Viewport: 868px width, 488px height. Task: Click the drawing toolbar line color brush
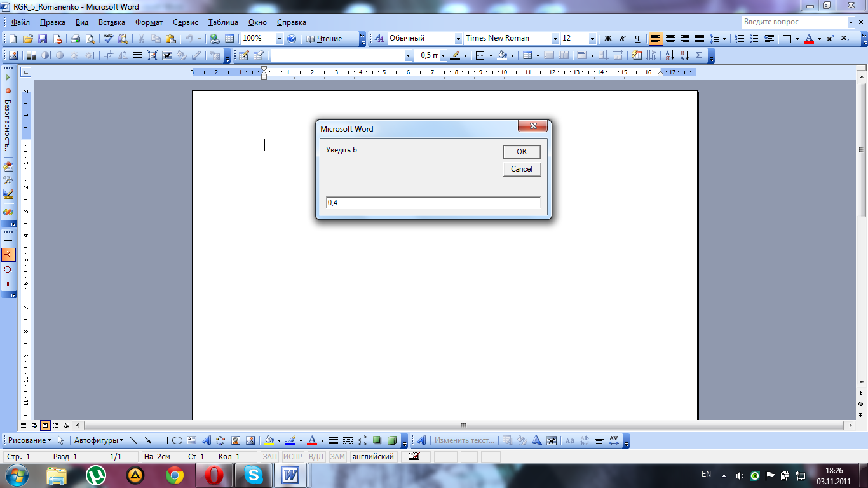tap(290, 440)
